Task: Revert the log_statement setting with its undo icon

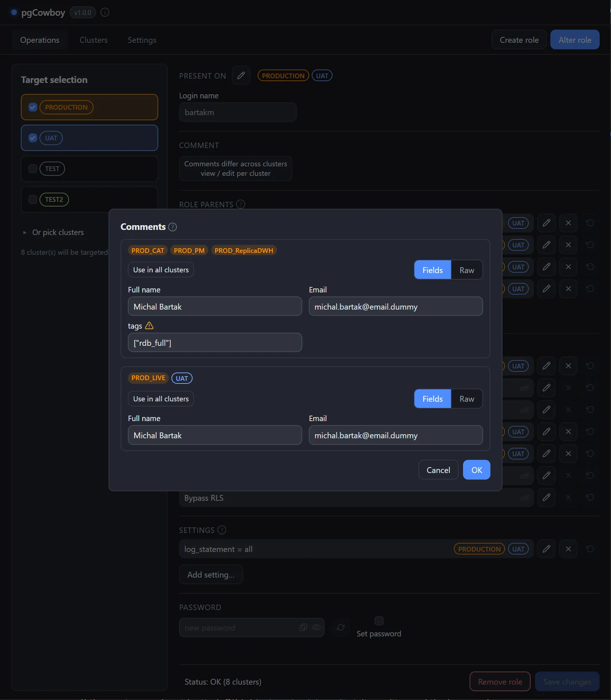Action: click(590, 549)
